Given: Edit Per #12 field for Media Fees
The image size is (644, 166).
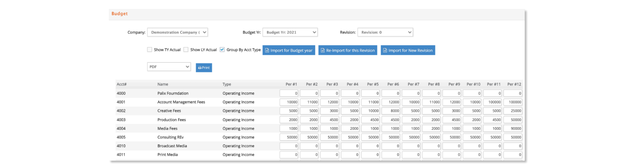Looking at the screenshot, I should pos(513,128).
